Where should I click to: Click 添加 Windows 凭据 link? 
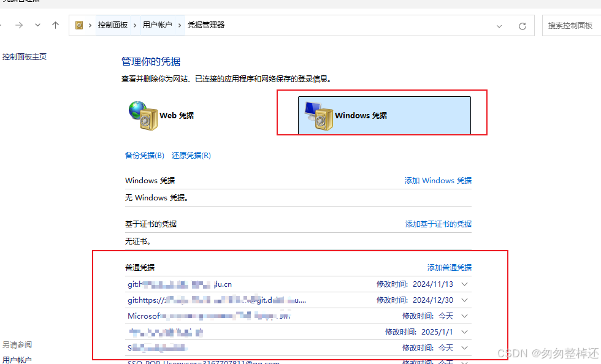click(x=438, y=180)
